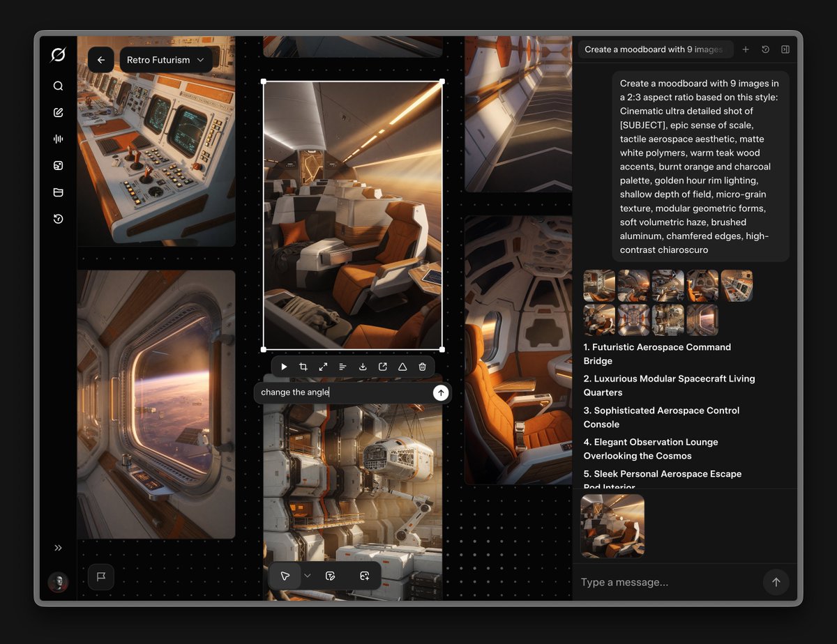Open the fourth thumbnail in the second chat row
Screen dimensions: 837x644
(x=702, y=320)
